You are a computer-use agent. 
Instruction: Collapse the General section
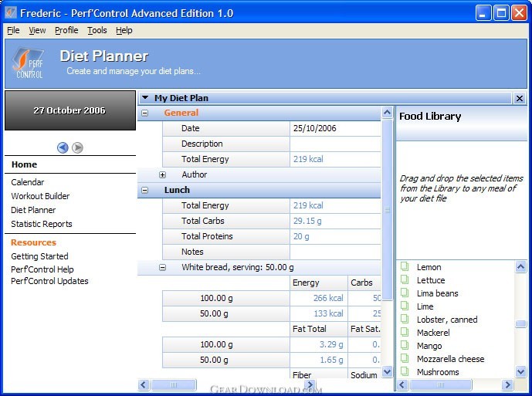click(145, 113)
